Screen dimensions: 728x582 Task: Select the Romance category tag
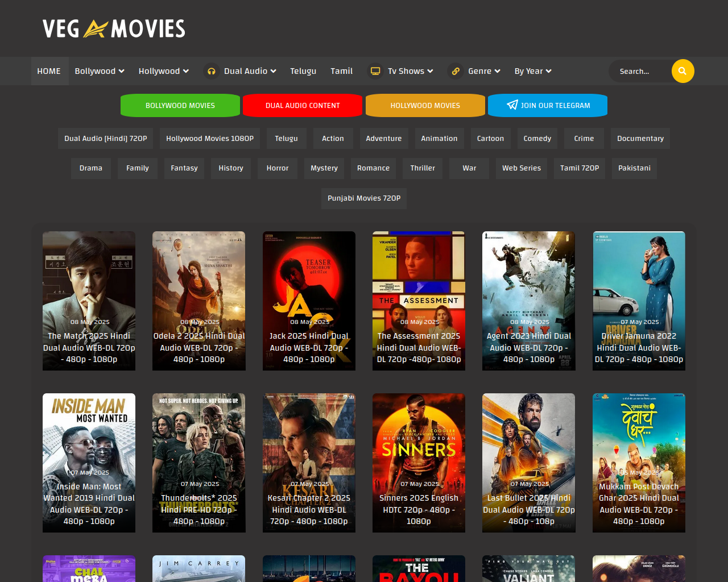[373, 168]
